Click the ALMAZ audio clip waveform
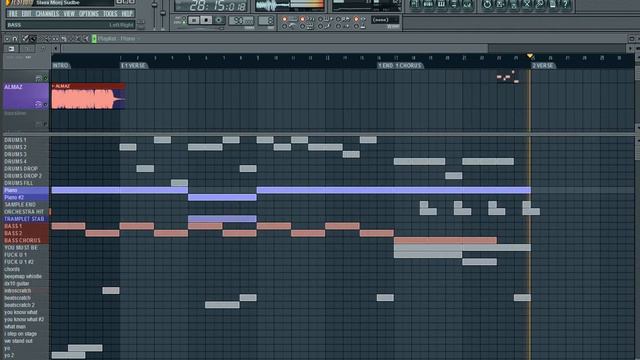The width and height of the screenshot is (640, 360). point(88,99)
